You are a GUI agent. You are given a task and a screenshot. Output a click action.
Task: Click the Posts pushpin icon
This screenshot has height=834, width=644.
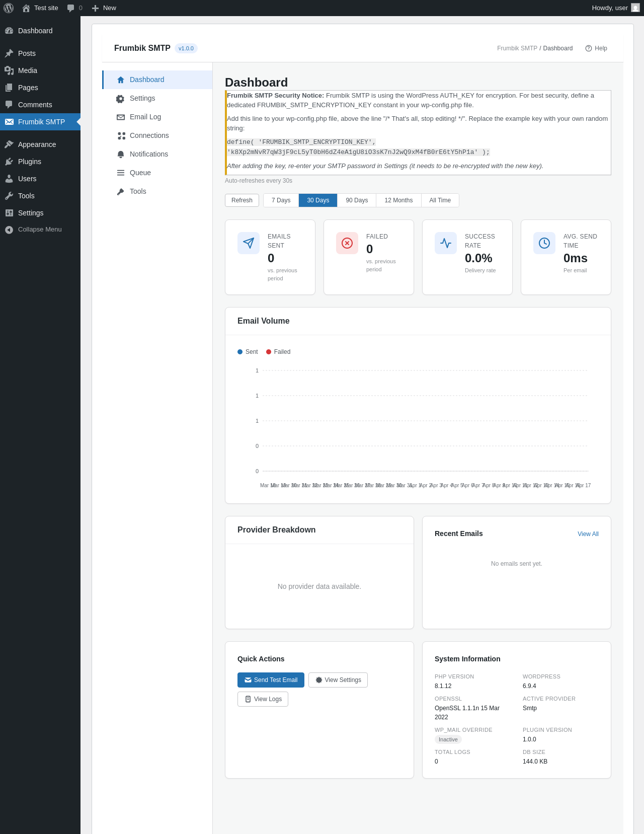[x=9, y=53]
